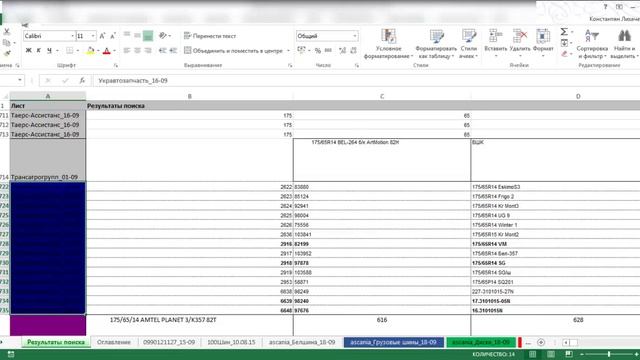This screenshot has width=640, height=360.
Task: Open the text orientation icon
Action: (x=163, y=36)
